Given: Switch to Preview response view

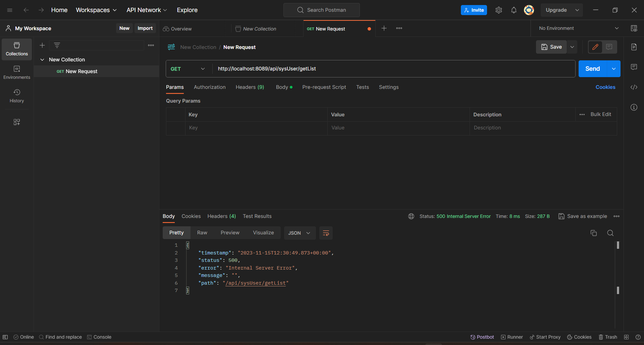Looking at the screenshot, I should click(x=230, y=233).
